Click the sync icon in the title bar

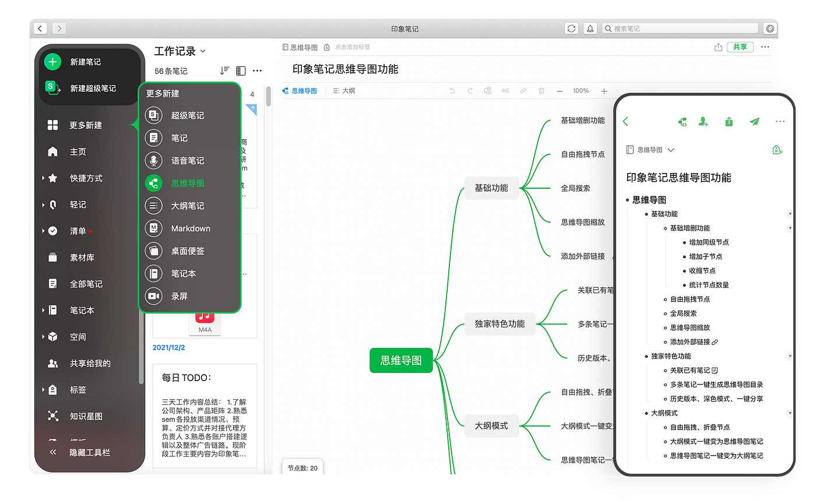pos(571,29)
